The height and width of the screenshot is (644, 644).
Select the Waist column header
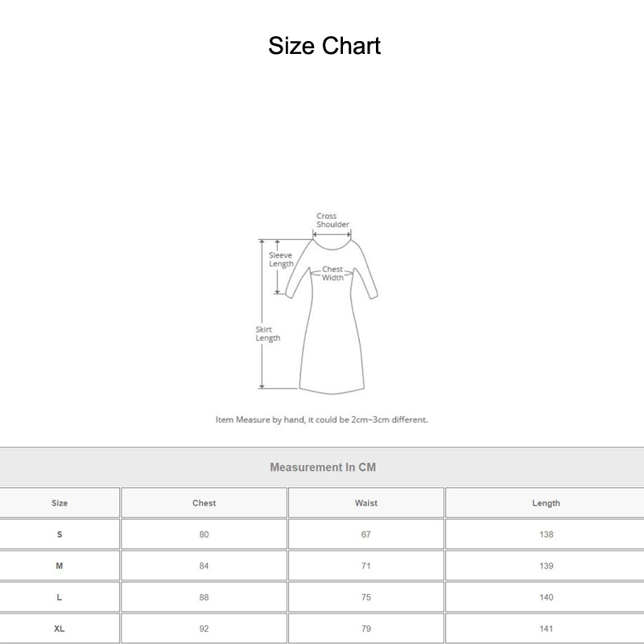(366, 503)
